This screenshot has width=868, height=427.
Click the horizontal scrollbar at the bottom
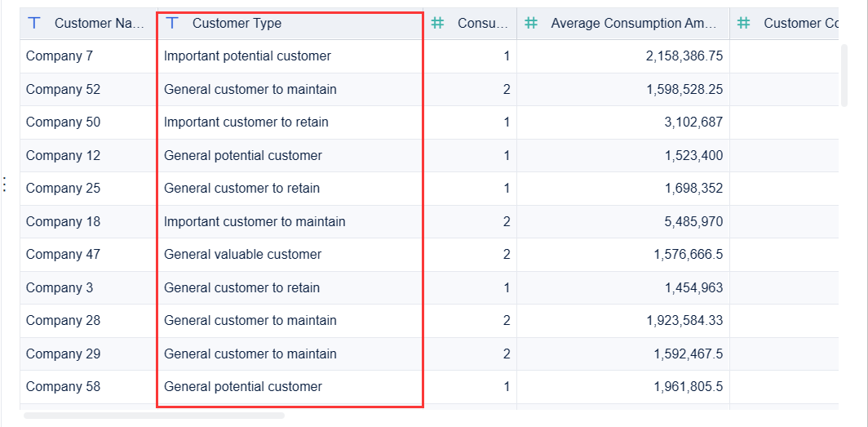point(154,416)
